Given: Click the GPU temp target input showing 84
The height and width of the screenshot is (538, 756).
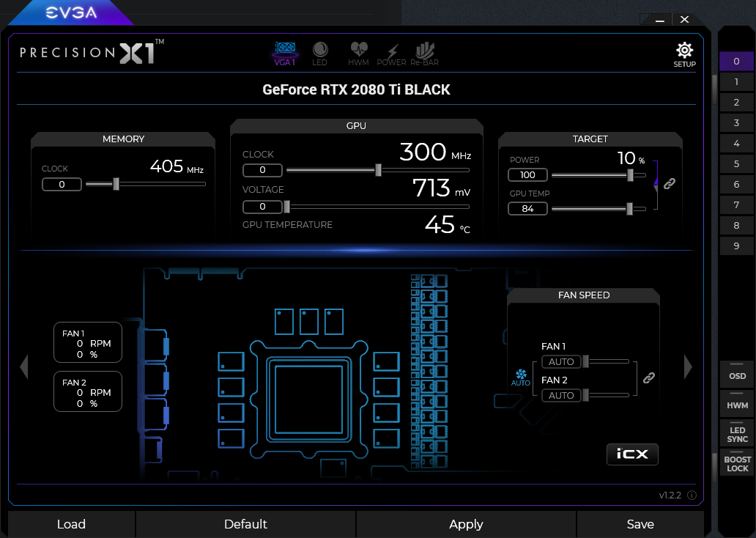Looking at the screenshot, I should [x=527, y=208].
